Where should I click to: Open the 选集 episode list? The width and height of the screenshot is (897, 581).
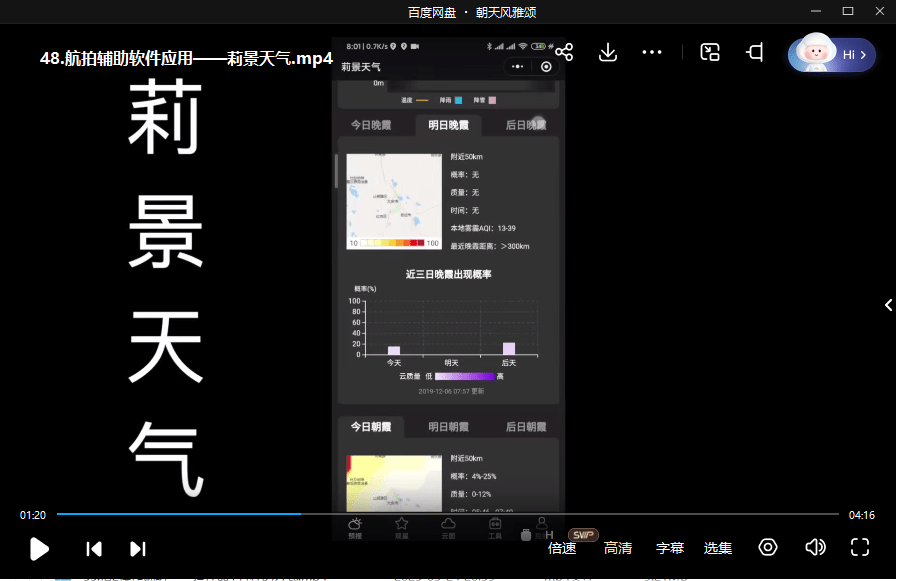pos(718,548)
